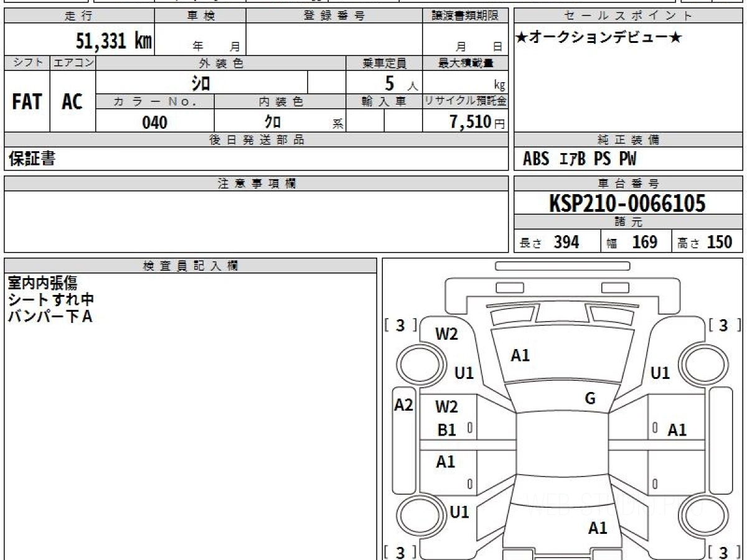Click the AC air conditioner value

coord(72,101)
